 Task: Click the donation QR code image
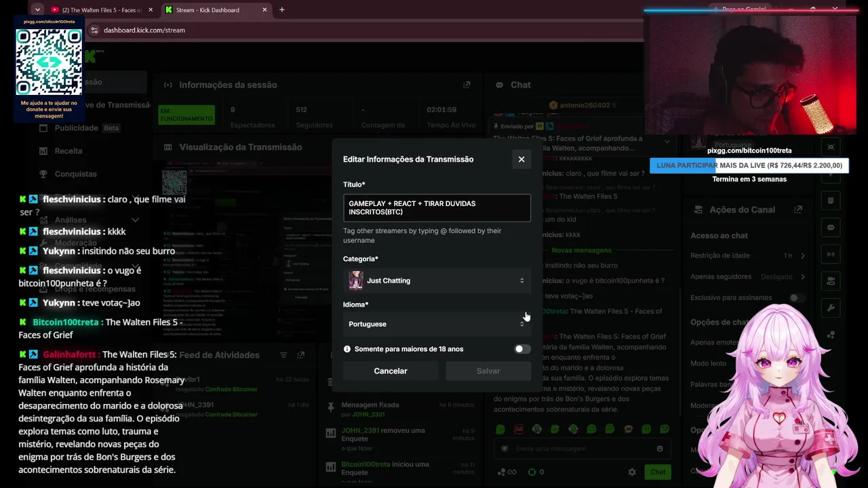pyautogui.click(x=49, y=62)
